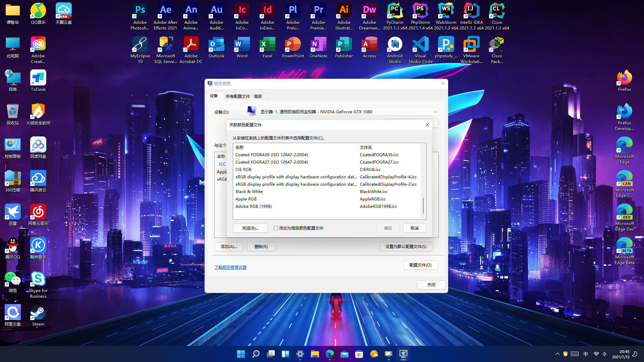Open the 了解颜色管理设置 link

point(230,267)
